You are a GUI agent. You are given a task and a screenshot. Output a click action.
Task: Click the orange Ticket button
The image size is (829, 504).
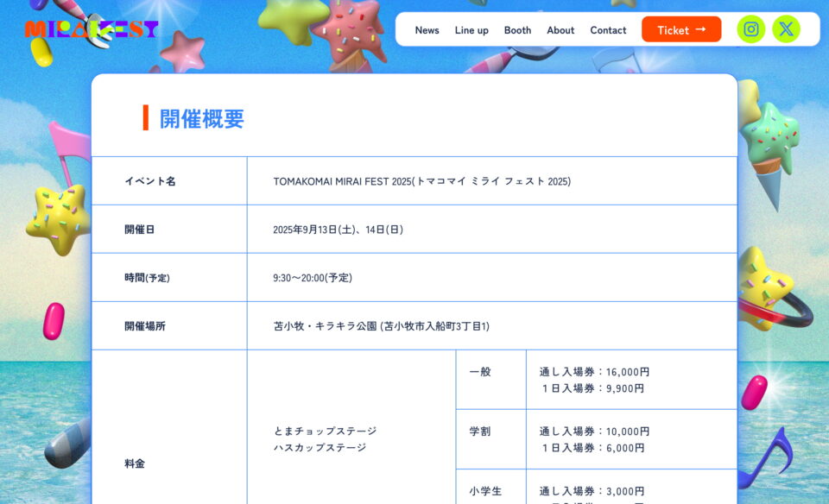[681, 29]
